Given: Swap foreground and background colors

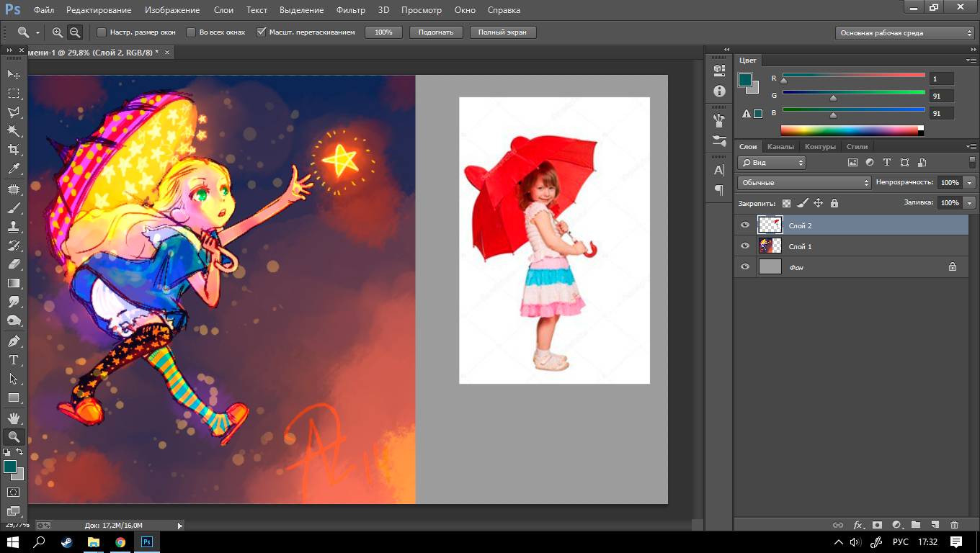Looking at the screenshot, I should [x=20, y=451].
